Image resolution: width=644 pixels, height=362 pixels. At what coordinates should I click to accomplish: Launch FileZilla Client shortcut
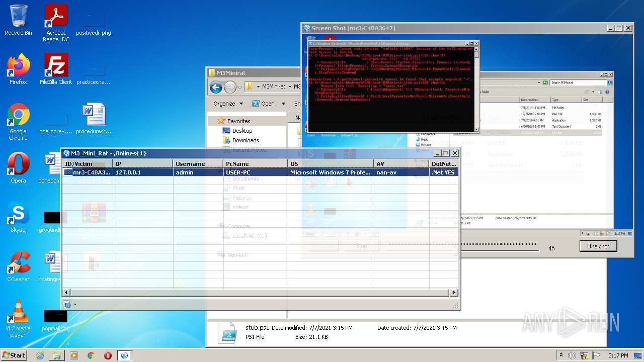point(56,69)
